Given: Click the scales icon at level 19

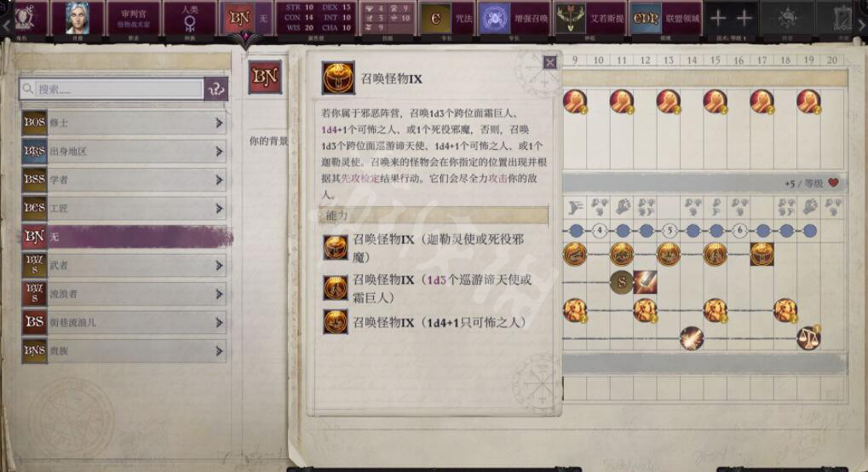Looking at the screenshot, I should coord(808,337).
